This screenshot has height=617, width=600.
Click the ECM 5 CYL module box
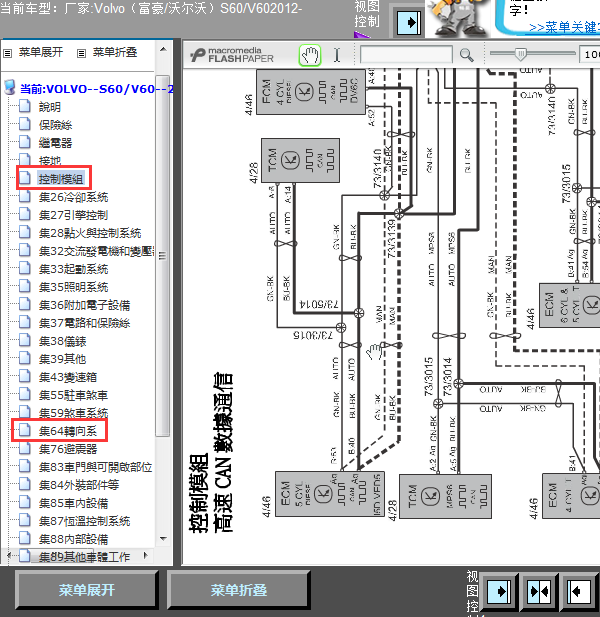330,494
